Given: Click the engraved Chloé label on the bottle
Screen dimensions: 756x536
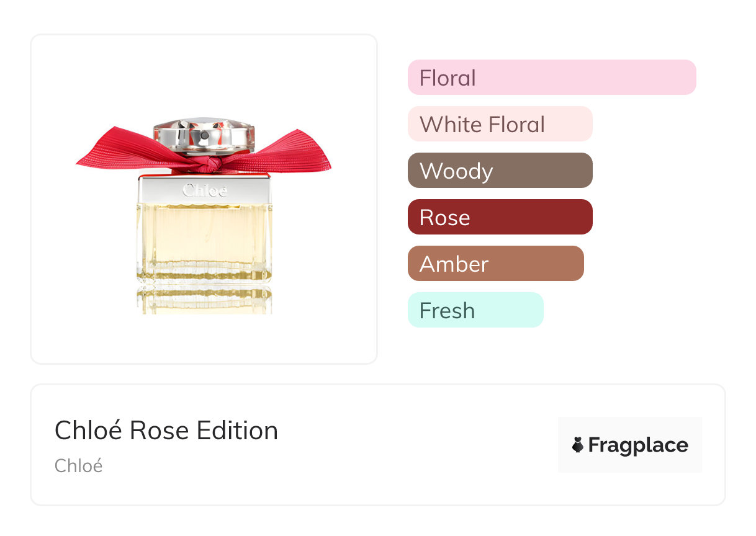Looking at the screenshot, I should point(204,190).
